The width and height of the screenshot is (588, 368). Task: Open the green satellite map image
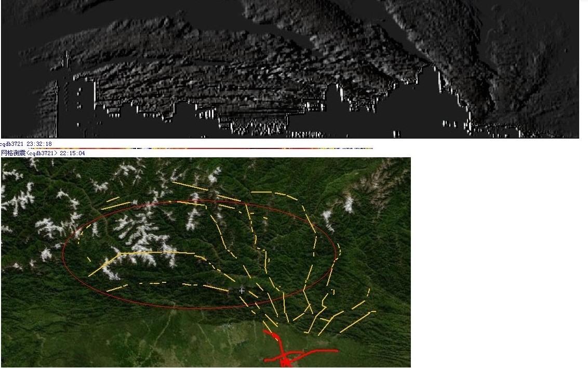[x=206, y=262]
